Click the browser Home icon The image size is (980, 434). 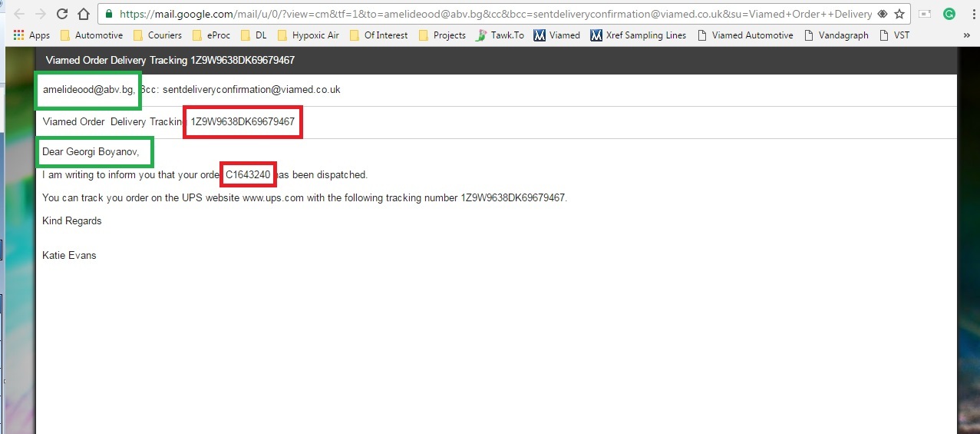point(84,14)
